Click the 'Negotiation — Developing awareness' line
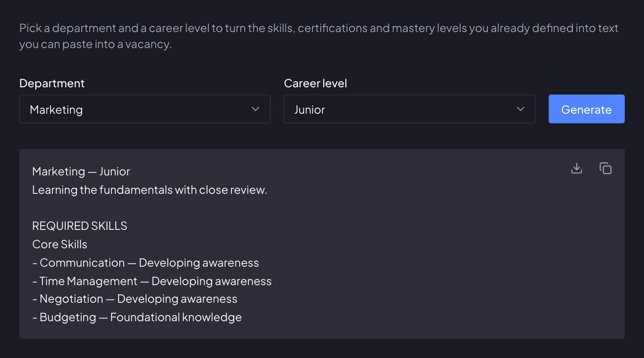The height and width of the screenshot is (358, 644). pos(135,299)
